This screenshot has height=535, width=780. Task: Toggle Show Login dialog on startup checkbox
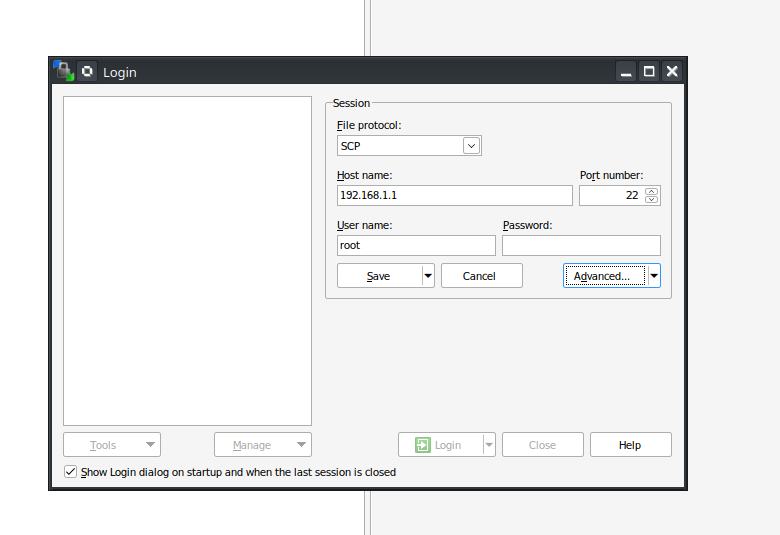[70, 472]
